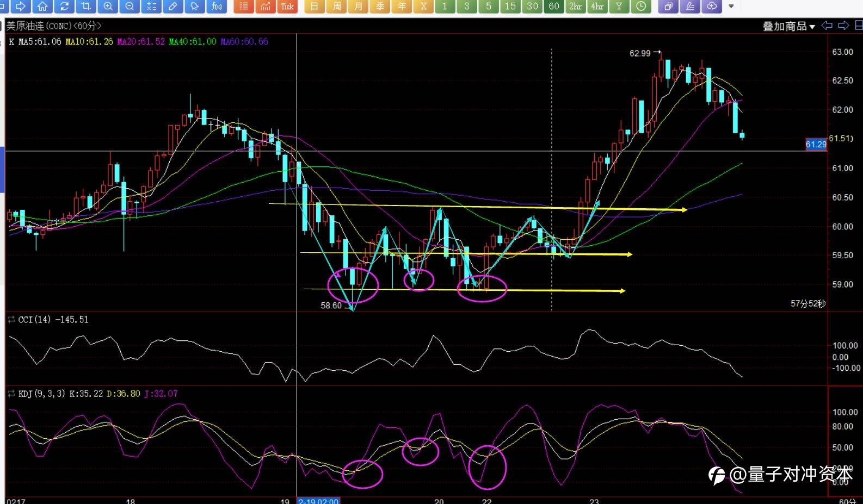863x504 pixels.
Task: Refresh the chart data
Action: click(64, 6)
